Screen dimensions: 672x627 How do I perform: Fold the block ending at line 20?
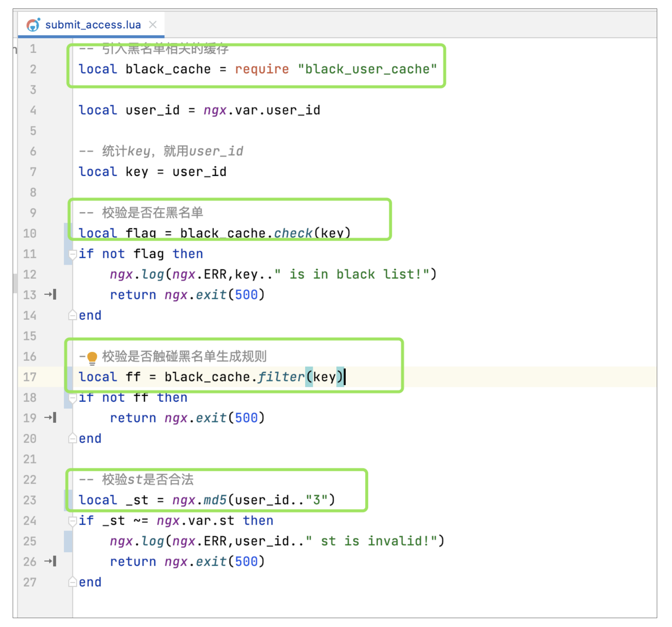72,438
